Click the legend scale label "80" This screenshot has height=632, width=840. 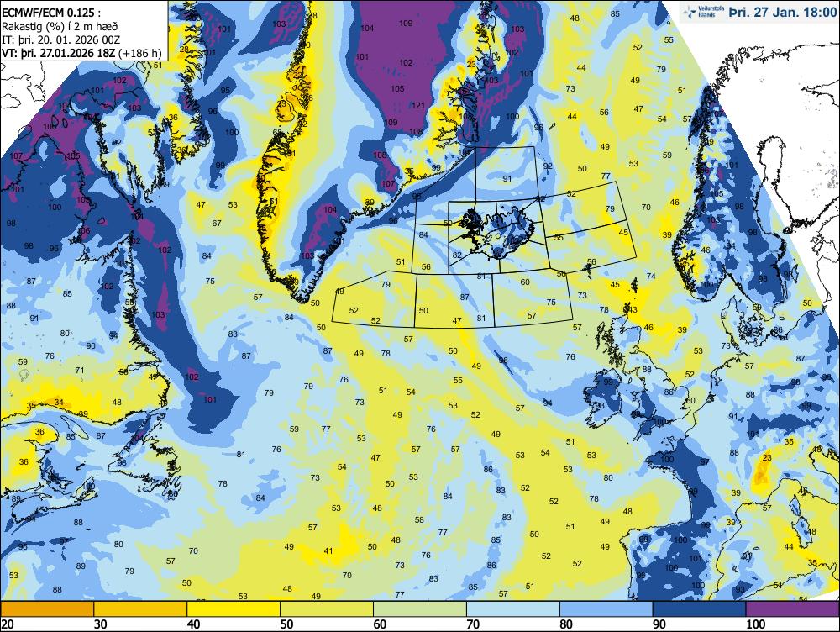coord(566,624)
